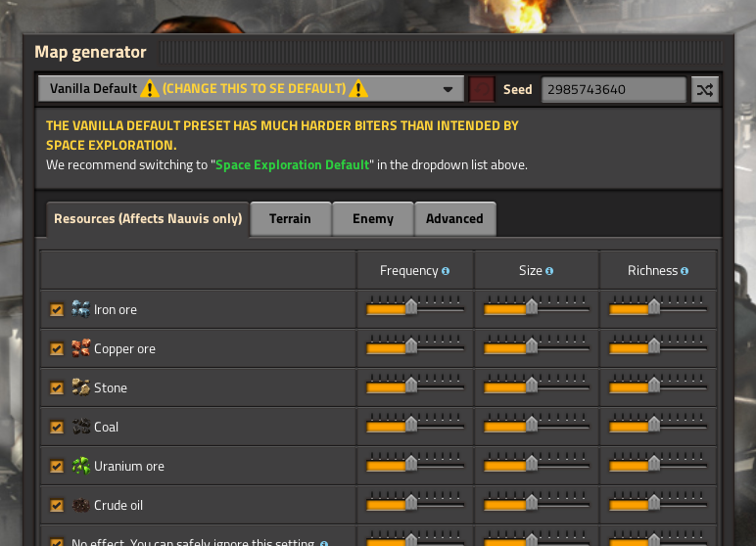Adjust the Crude oil Frequency slider
Screen dimensions: 756x546
click(415, 502)
